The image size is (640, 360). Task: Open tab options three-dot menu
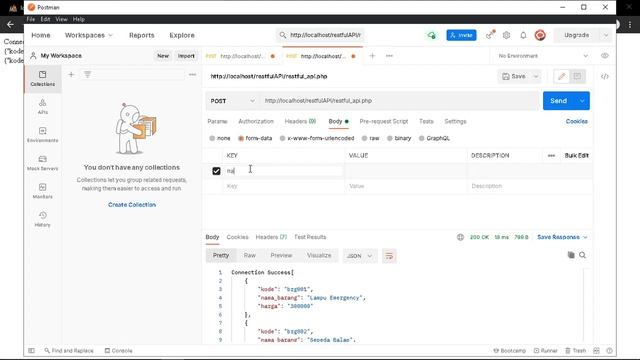tap(389, 56)
